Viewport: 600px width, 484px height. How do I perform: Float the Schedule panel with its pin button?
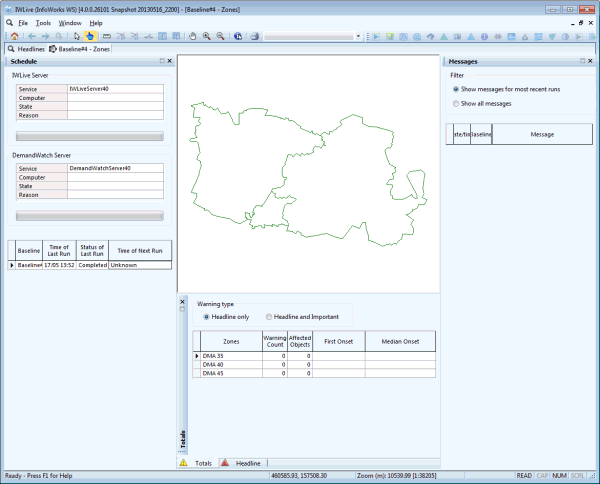[162, 61]
